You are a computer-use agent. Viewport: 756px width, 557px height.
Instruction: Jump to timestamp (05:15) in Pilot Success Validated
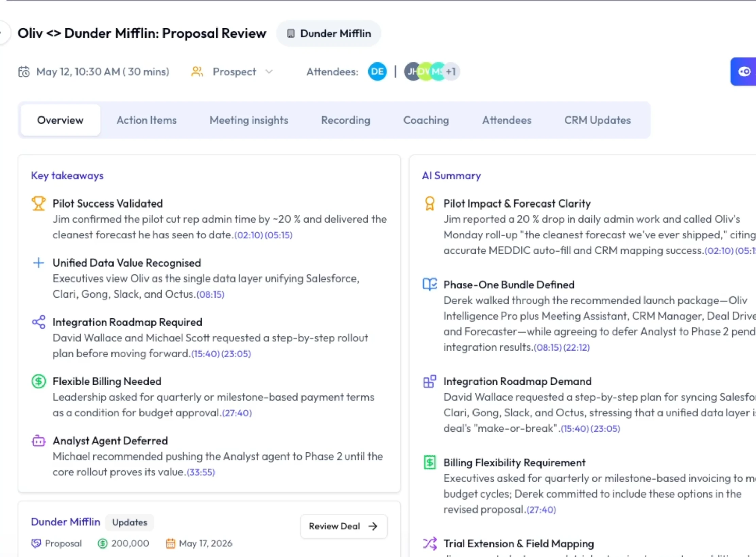point(278,235)
